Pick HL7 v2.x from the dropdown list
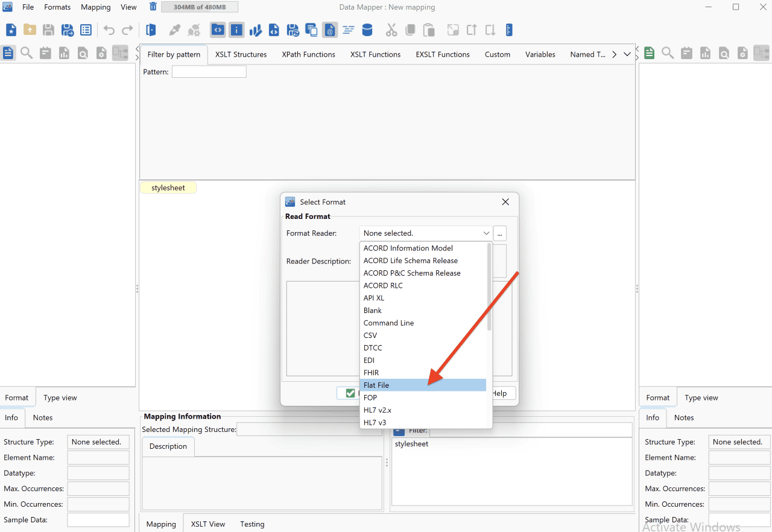Viewport: 772px width, 532px height. [423, 410]
